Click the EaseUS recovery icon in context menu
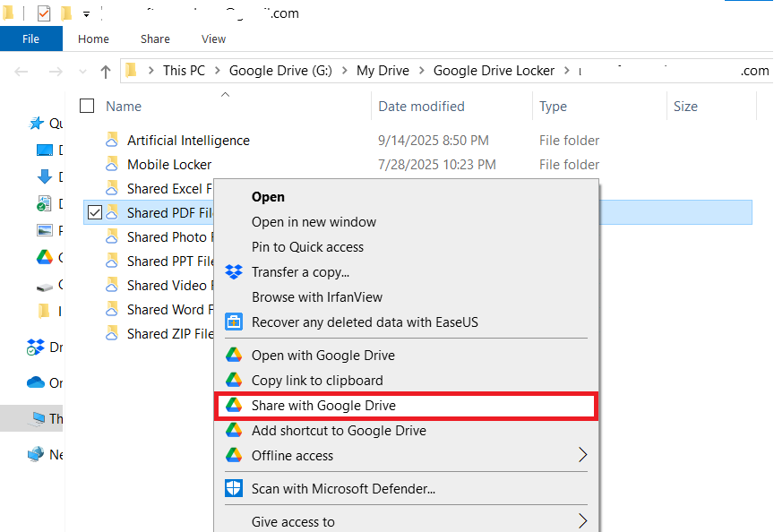The width and height of the screenshot is (774, 532). click(234, 322)
